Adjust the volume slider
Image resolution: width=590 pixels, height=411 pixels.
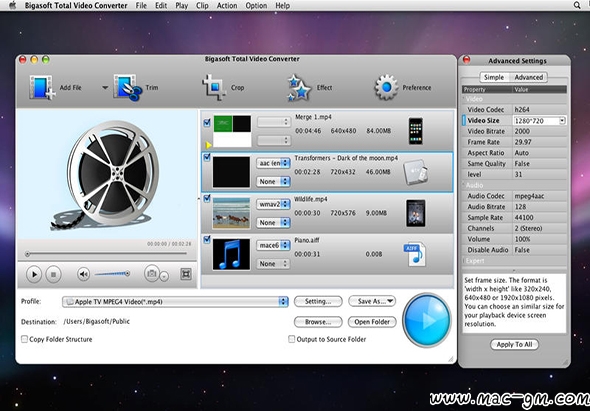tap(112, 274)
